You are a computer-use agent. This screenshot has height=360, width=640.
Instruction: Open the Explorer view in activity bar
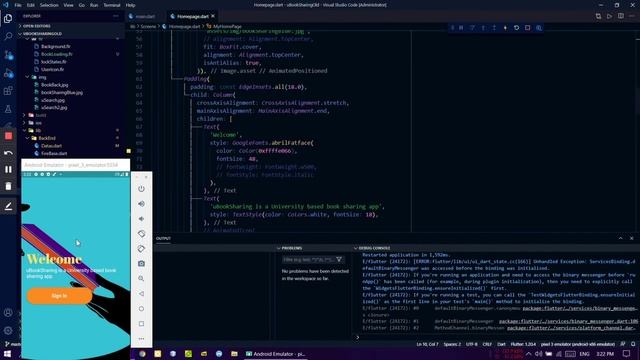click(8, 18)
